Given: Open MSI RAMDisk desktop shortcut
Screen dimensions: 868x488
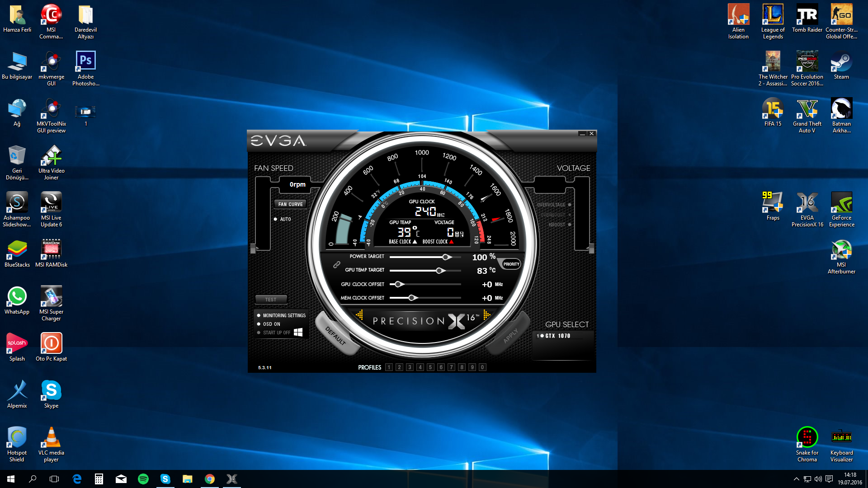Looking at the screenshot, I should [x=51, y=253].
